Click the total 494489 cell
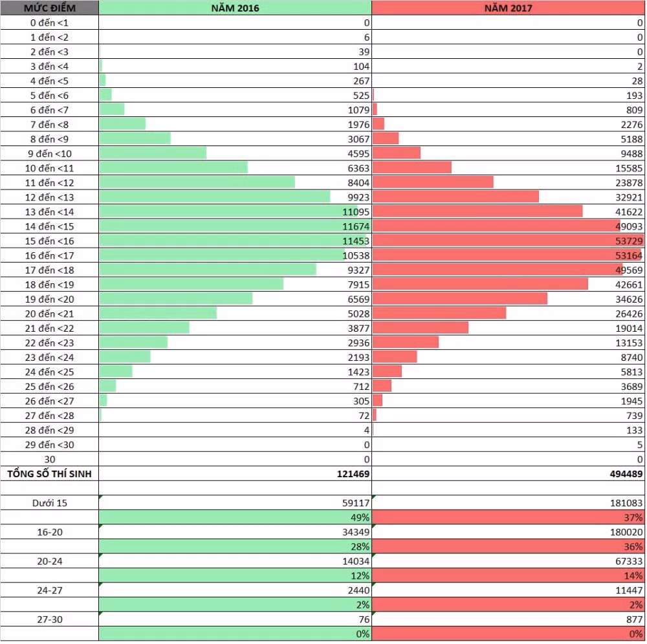The height and width of the screenshot is (644, 647). pyautogui.click(x=508, y=474)
